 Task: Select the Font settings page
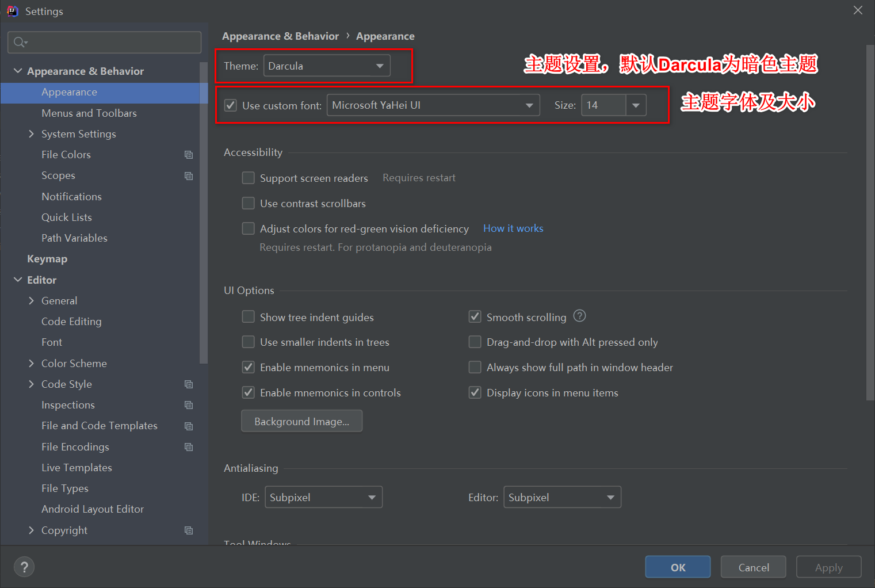pyautogui.click(x=51, y=342)
